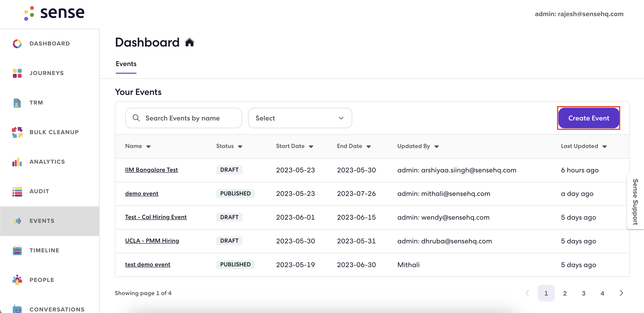Screen dimensions: 644x313
Task: Sort by Start Date column arrow
Action: (311, 147)
